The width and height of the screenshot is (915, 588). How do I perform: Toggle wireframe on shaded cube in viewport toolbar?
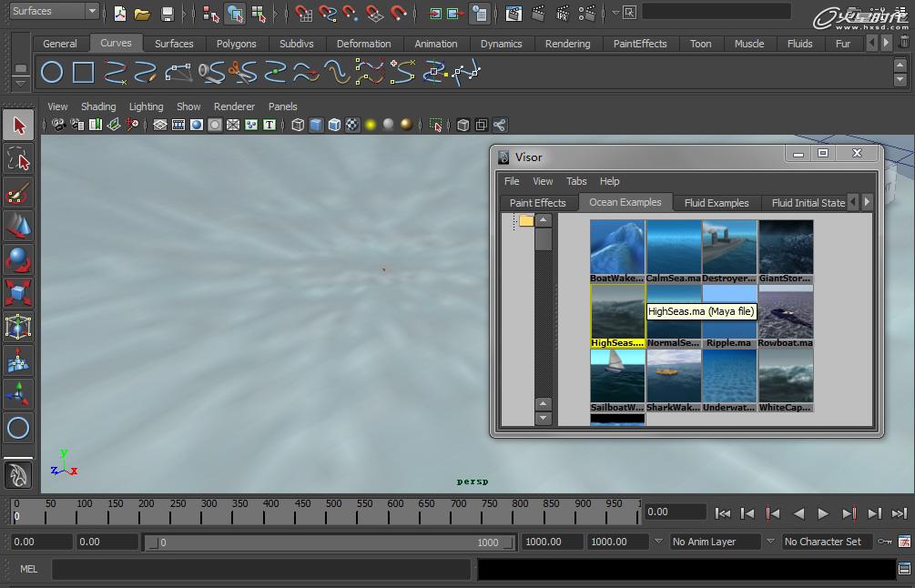tap(334, 125)
